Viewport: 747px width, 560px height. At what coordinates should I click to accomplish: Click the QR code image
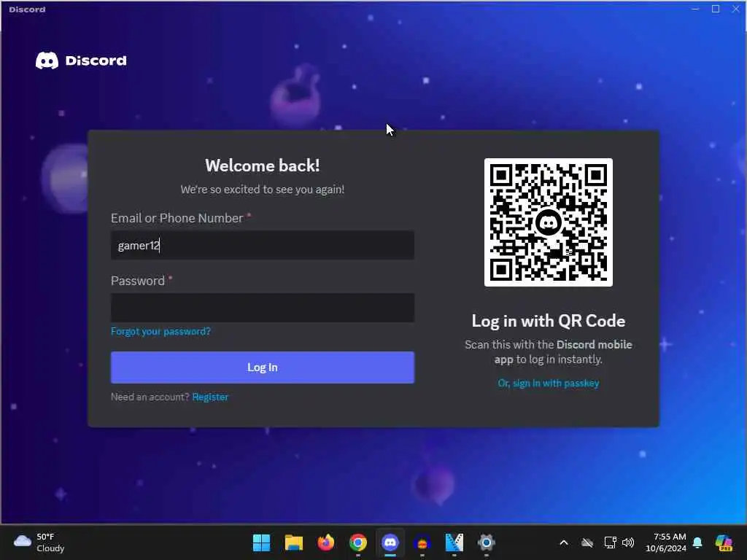549,222
